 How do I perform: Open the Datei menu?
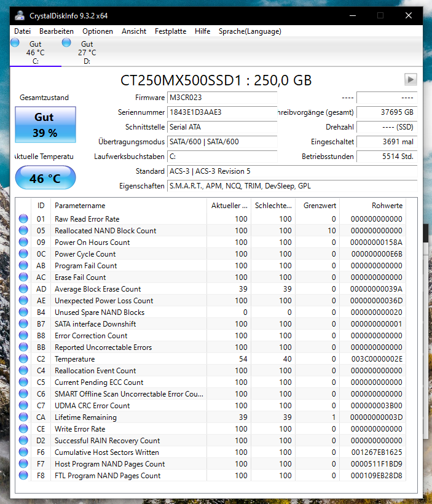click(x=23, y=31)
